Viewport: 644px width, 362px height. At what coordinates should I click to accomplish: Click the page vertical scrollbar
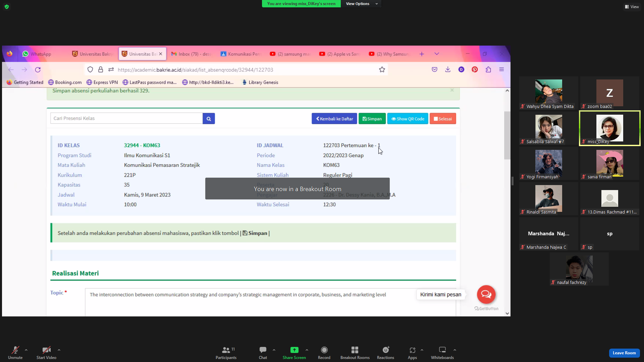pos(507,135)
